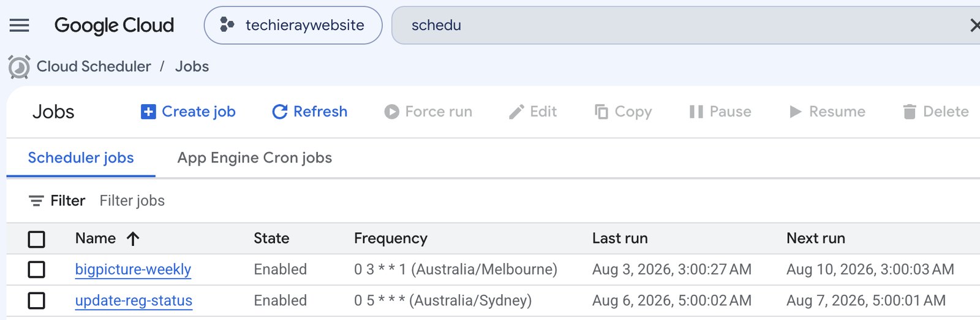This screenshot has height=320, width=980.
Task: Click the plus icon on Create job
Action: 148,112
